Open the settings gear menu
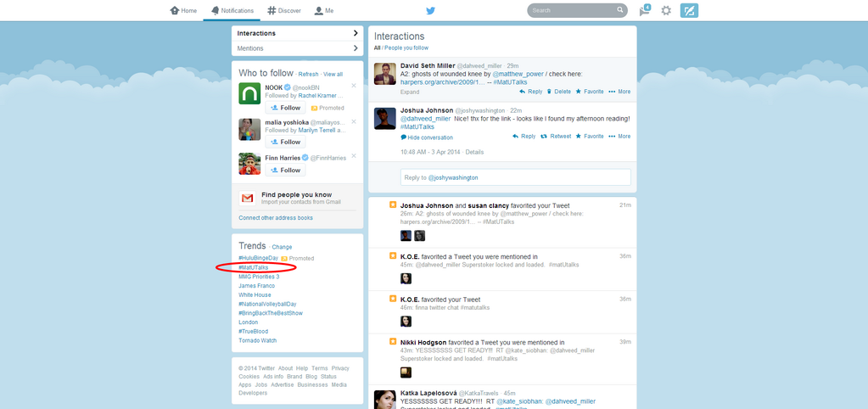 coord(667,10)
